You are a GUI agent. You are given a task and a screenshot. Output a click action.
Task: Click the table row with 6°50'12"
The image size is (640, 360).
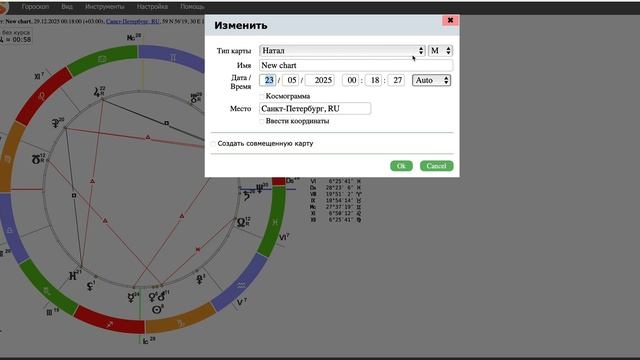(336, 213)
